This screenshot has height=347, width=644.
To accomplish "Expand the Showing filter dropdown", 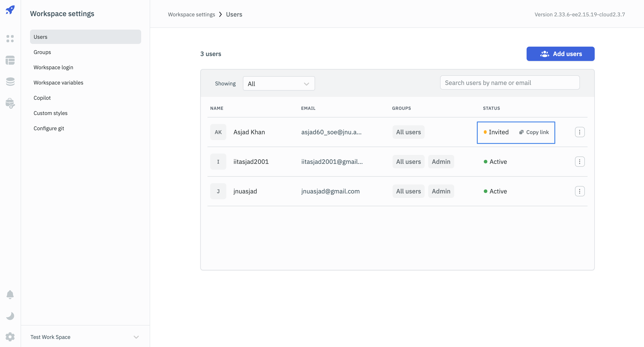I will tap(279, 84).
